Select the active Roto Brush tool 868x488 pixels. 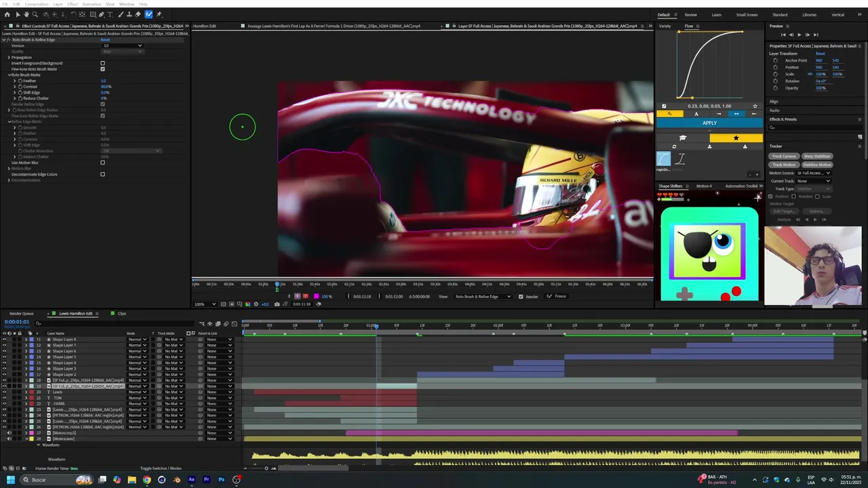(149, 14)
